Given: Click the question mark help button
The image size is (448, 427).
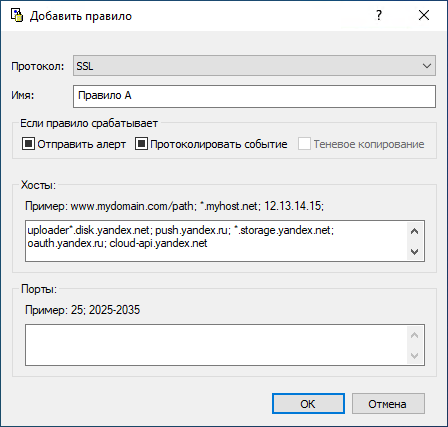Looking at the screenshot, I should [379, 15].
